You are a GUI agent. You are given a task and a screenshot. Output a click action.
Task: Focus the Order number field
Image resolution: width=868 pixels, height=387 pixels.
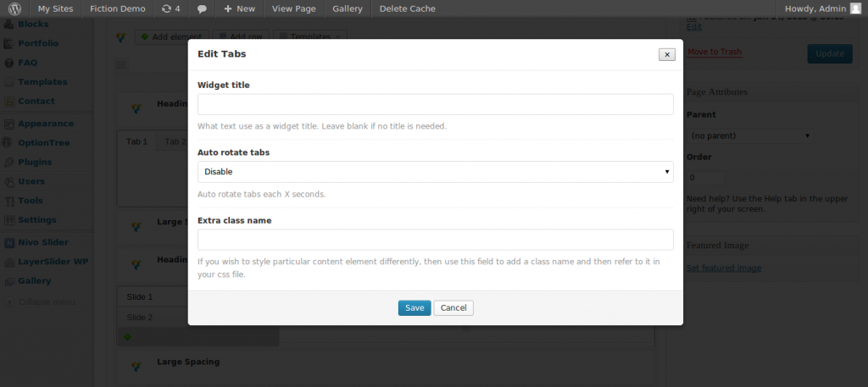(x=705, y=178)
